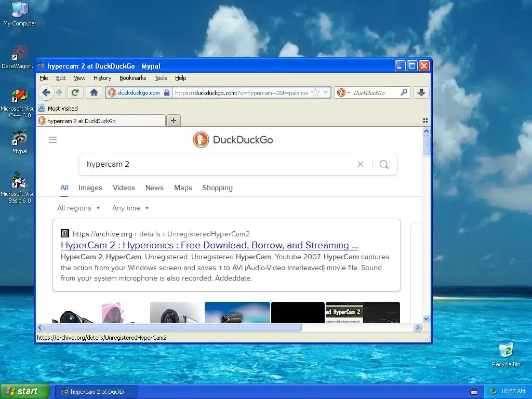
Task: Open the URL history dropdown arrow
Action: pyautogui.click(x=325, y=92)
